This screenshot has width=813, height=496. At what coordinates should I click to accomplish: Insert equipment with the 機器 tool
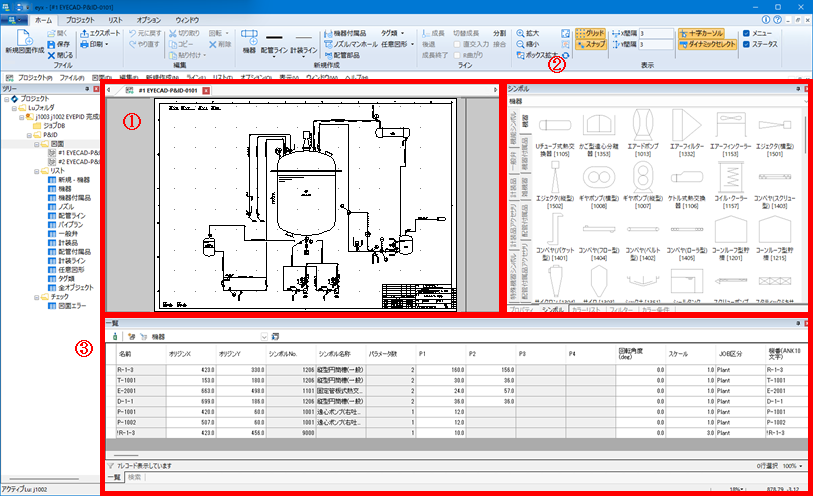tap(249, 41)
